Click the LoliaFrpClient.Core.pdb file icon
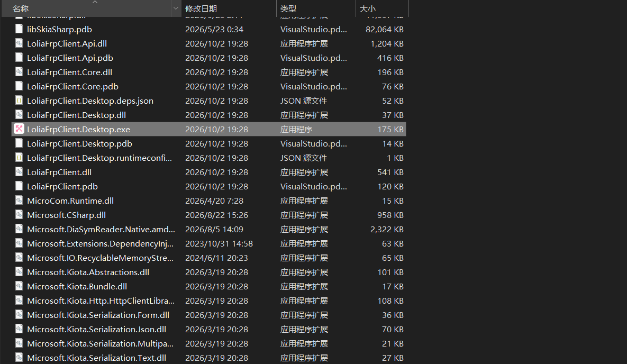627x364 pixels. click(19, 86)
